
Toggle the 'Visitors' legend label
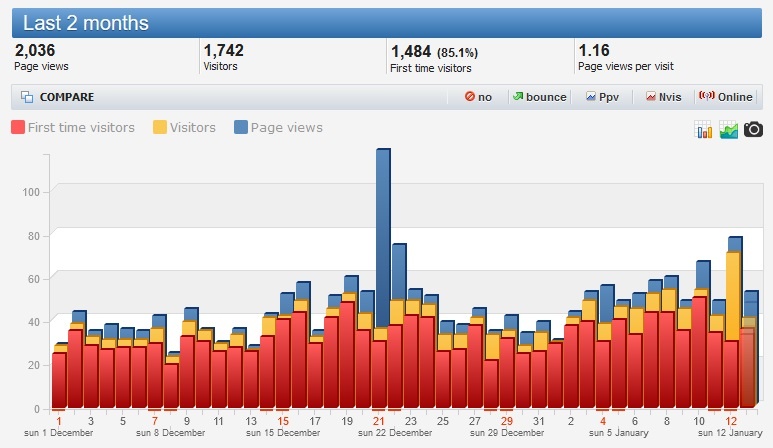[x=193, y=128]
